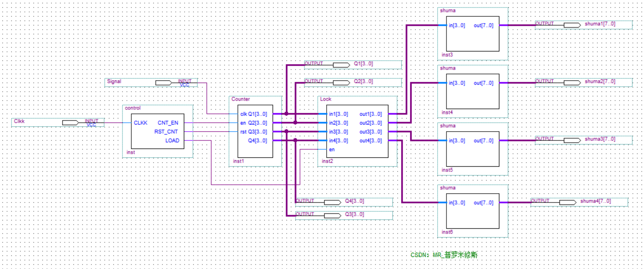644x269 pixels.
Task: Select the Q3[3..0] output pin
Action: [332, 214]
